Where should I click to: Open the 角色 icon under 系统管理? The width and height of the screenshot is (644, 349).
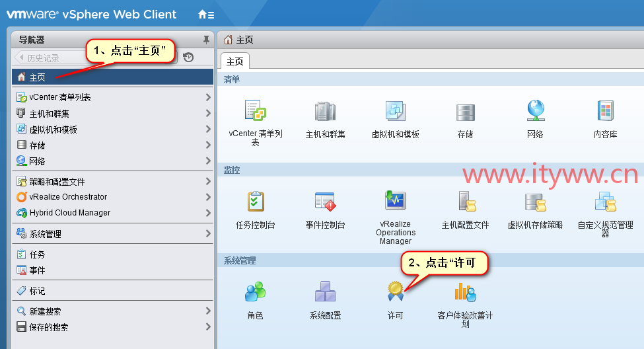(256, 291)
